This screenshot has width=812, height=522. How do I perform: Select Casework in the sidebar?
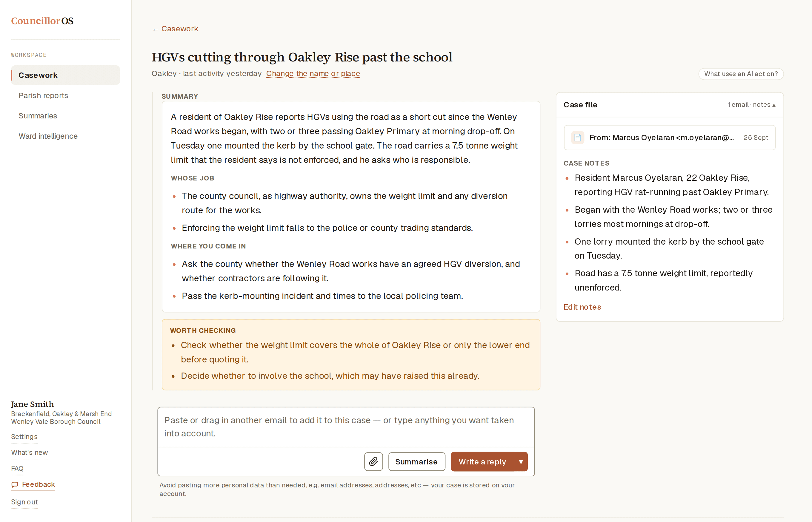[x=65, y=75]
